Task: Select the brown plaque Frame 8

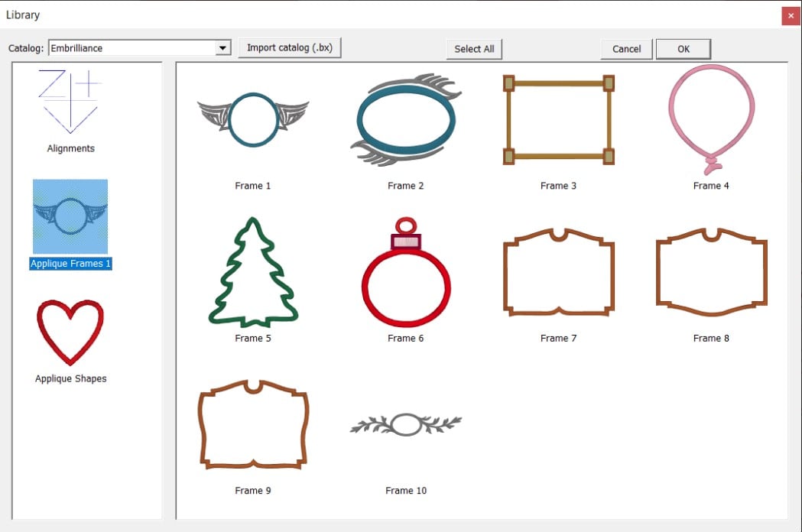Action: coord(712,271)
